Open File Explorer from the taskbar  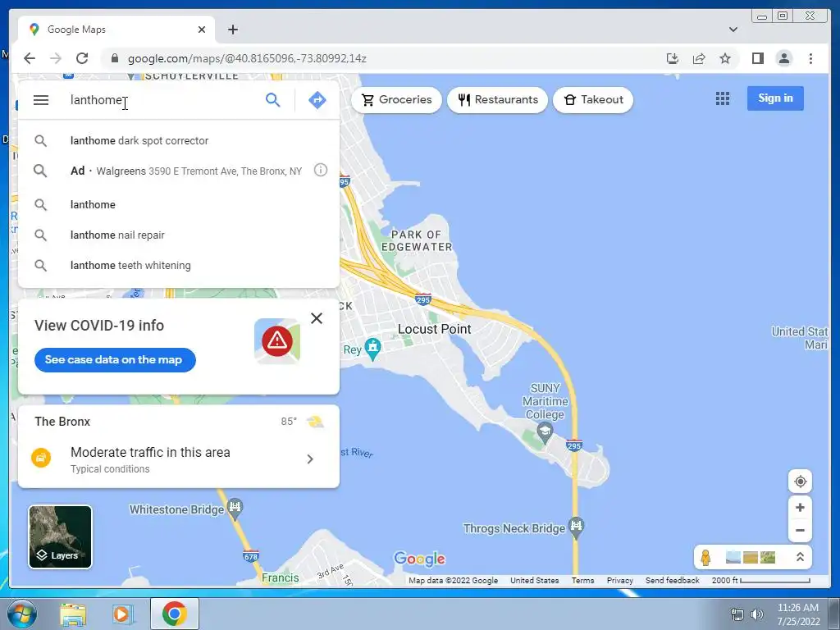pos(73,614)
